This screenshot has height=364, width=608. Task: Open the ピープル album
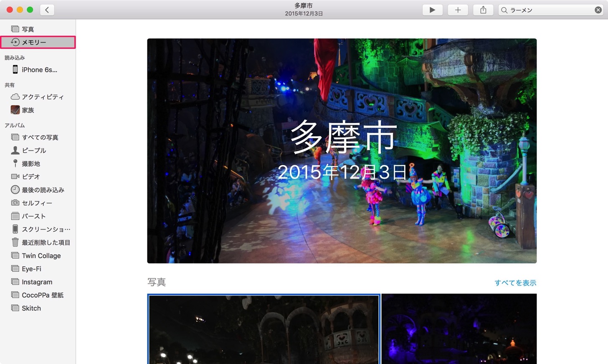point(38,150)
